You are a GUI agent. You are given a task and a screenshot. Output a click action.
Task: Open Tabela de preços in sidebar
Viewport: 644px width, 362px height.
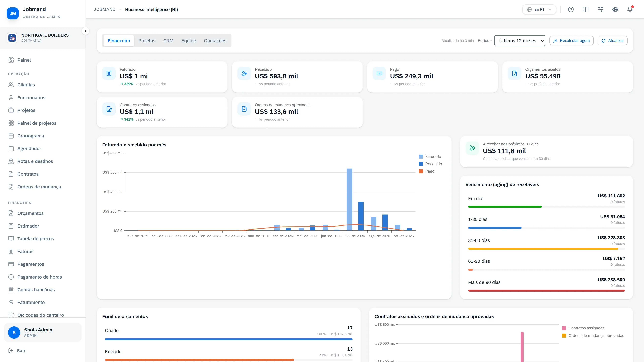[x=43, y=239]
